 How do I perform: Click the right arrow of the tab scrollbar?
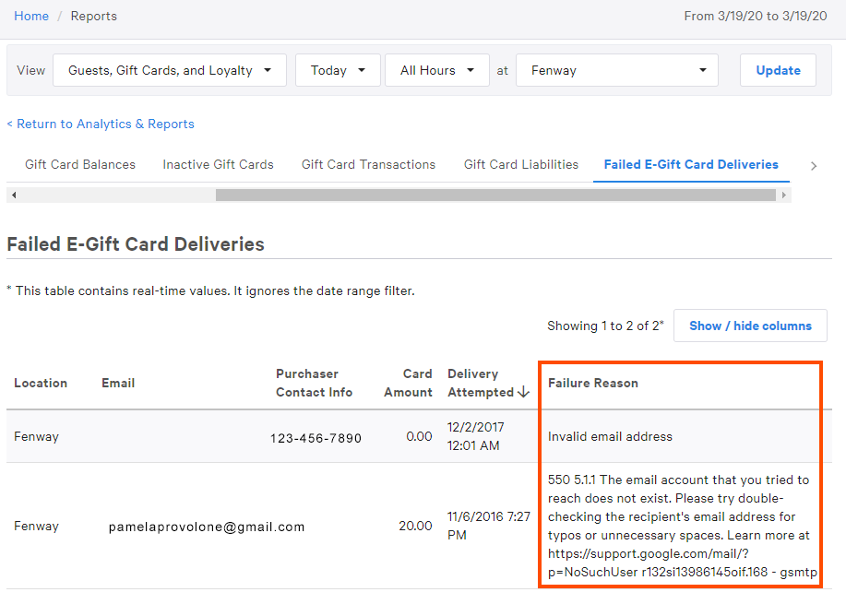tap(784, 195)
